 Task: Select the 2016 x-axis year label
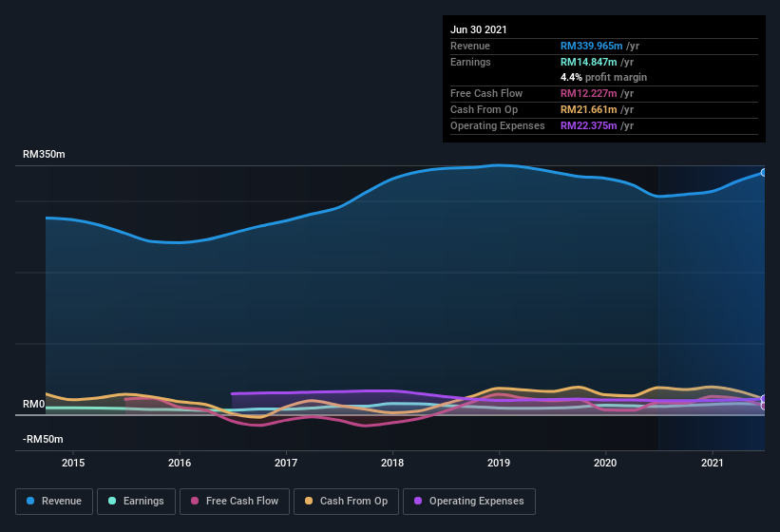point(180,463)
